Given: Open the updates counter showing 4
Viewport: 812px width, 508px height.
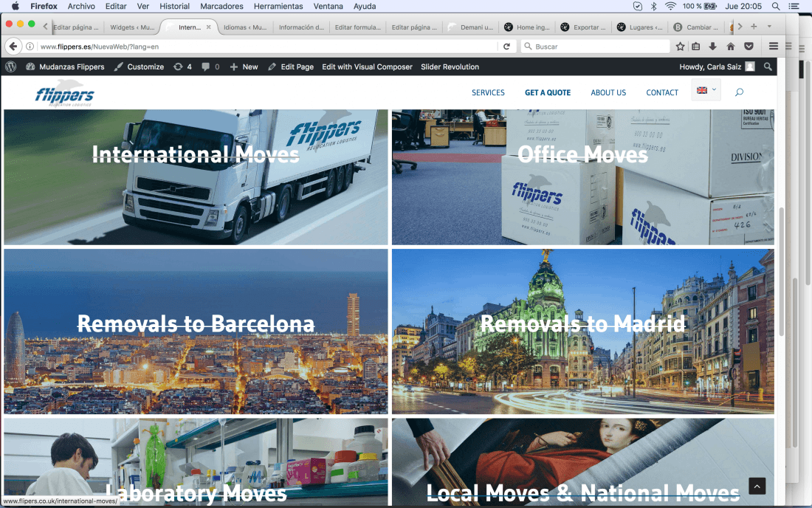Looking at the screenshot, I should [x=183, y=66].
